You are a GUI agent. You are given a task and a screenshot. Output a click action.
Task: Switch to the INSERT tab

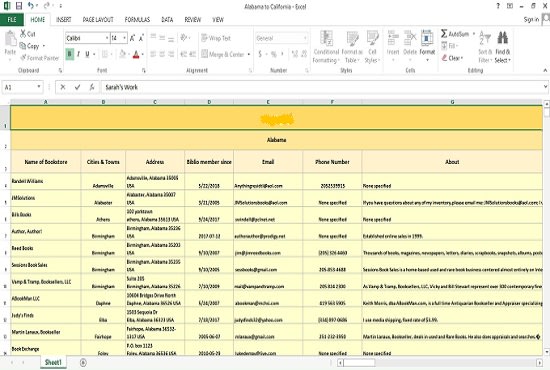pyautogui.click(x=63, y=20)
